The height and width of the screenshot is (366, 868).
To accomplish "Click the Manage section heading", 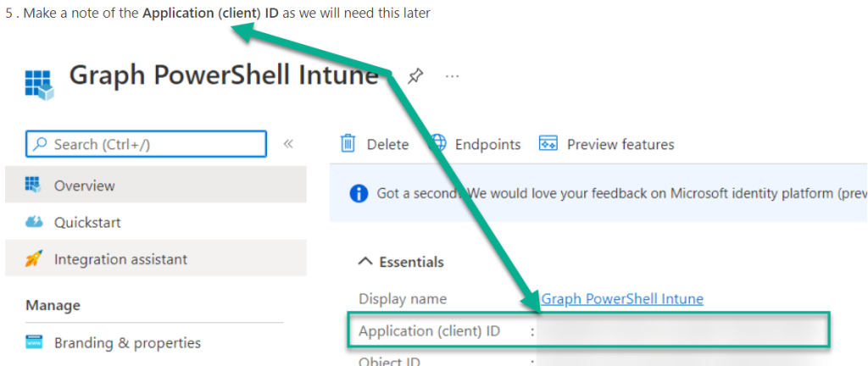I will coord(53,305).
